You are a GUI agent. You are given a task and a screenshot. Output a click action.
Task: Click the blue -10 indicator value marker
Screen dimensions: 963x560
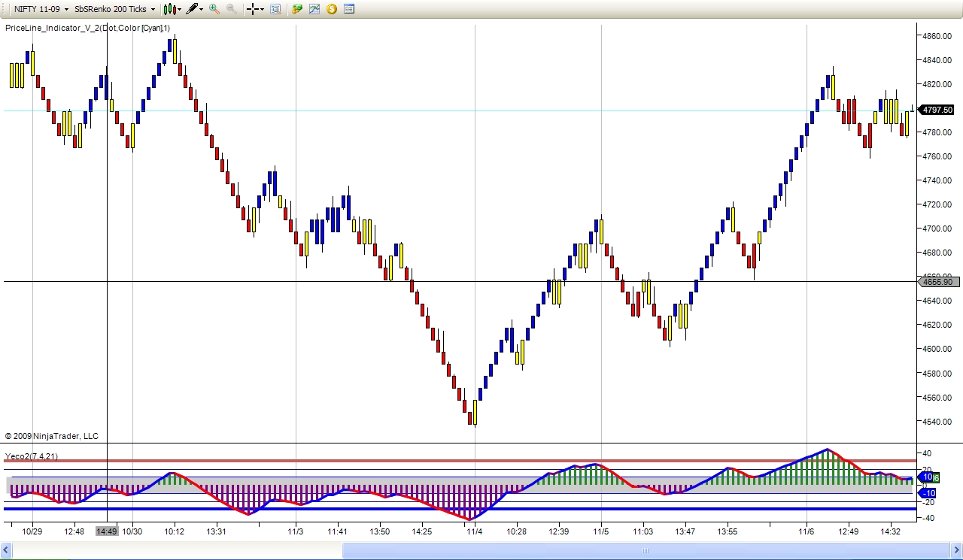point(927,493)
